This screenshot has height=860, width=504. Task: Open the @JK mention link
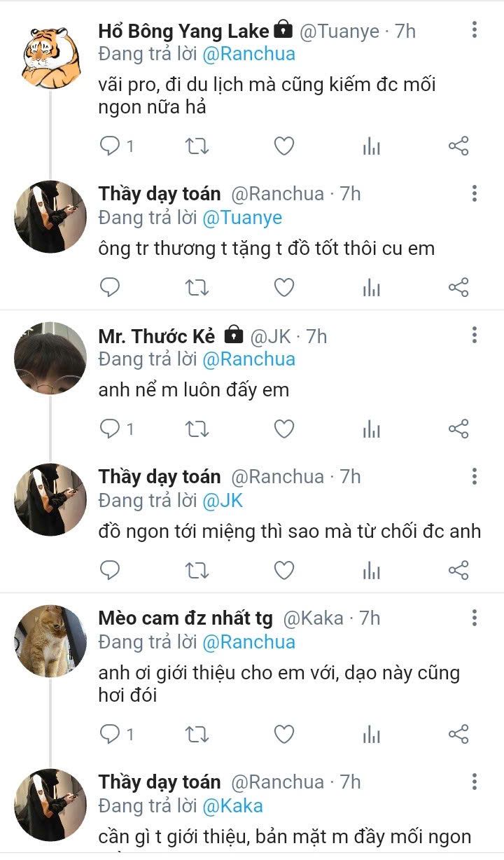pyautogui.click(x=223, y=500)
